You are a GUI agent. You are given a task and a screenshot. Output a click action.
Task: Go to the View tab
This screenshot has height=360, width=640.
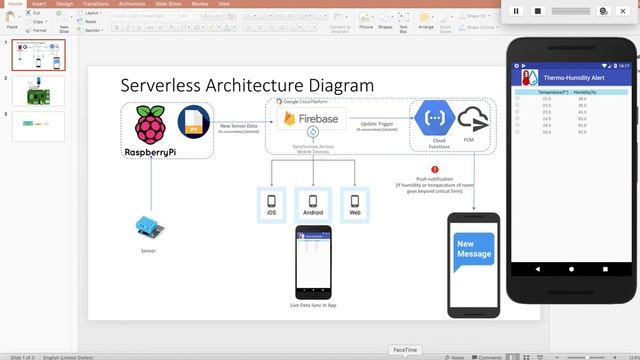(x=224, y=4)
